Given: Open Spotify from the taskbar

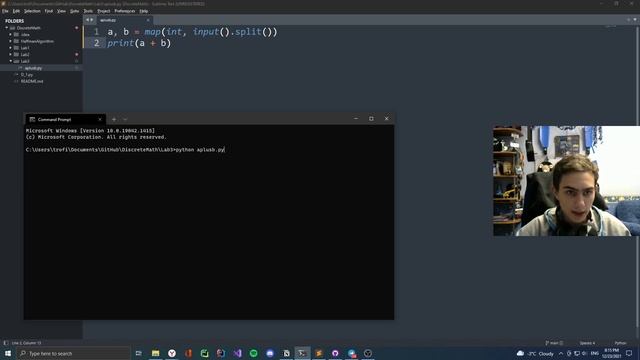Looking at the screenshot, I should click(253, 353).
